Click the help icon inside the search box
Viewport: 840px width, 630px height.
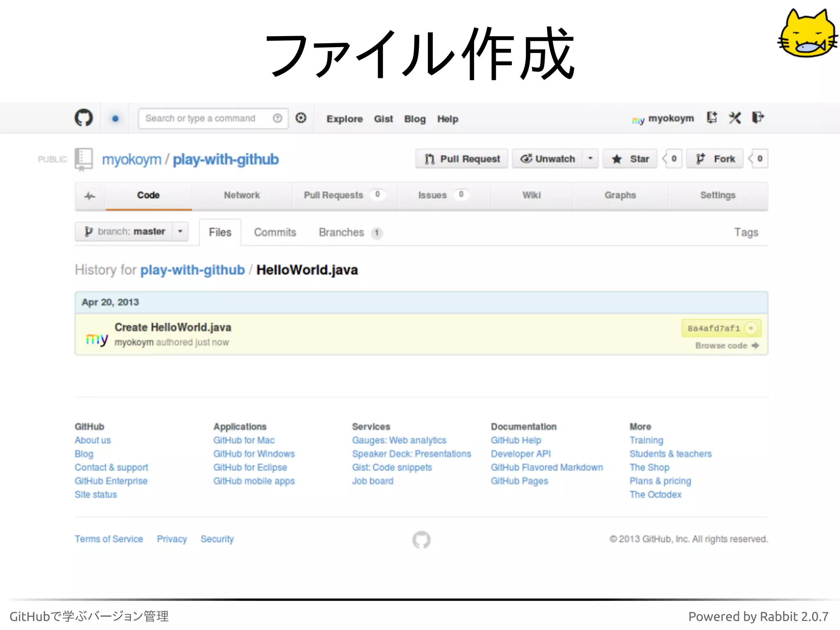tap(278, 118)
